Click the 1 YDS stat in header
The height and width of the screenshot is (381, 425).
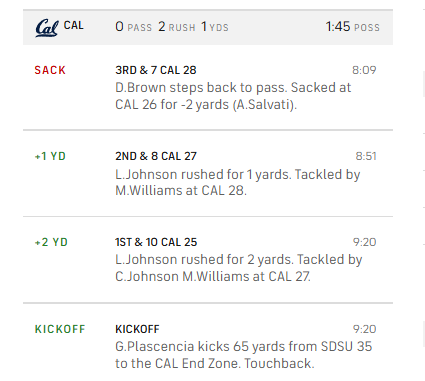coord(215,27)
